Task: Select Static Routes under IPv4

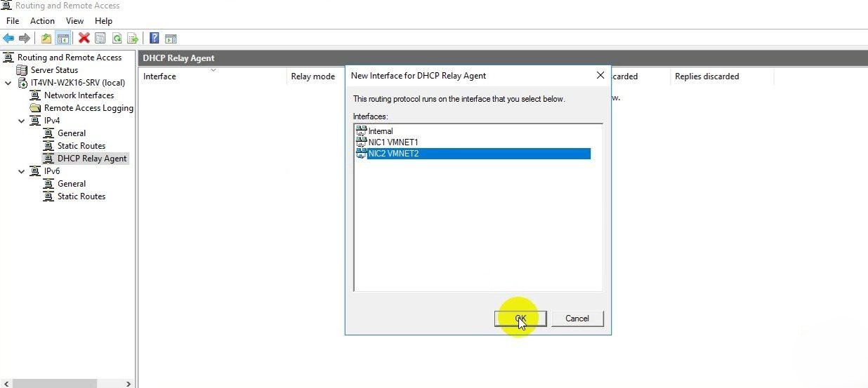Action: [81, 146]
